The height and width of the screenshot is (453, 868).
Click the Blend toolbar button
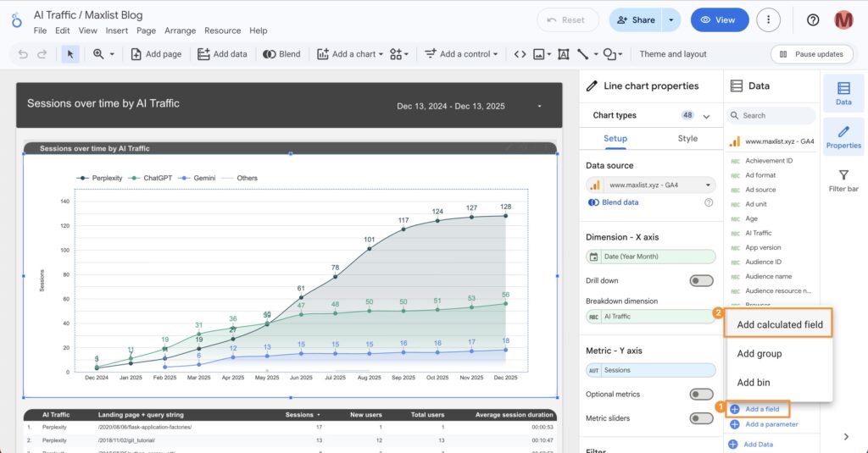click(x=281, y=54)
